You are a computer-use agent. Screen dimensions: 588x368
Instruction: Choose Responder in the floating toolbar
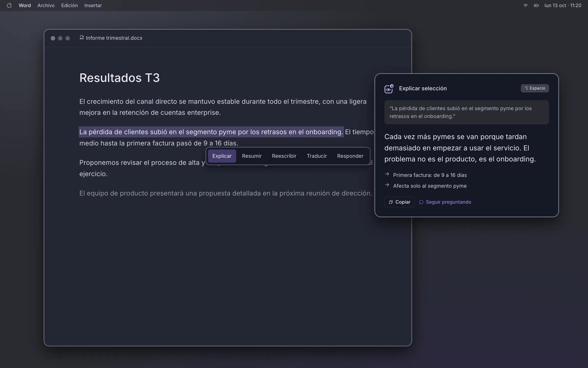350,156
